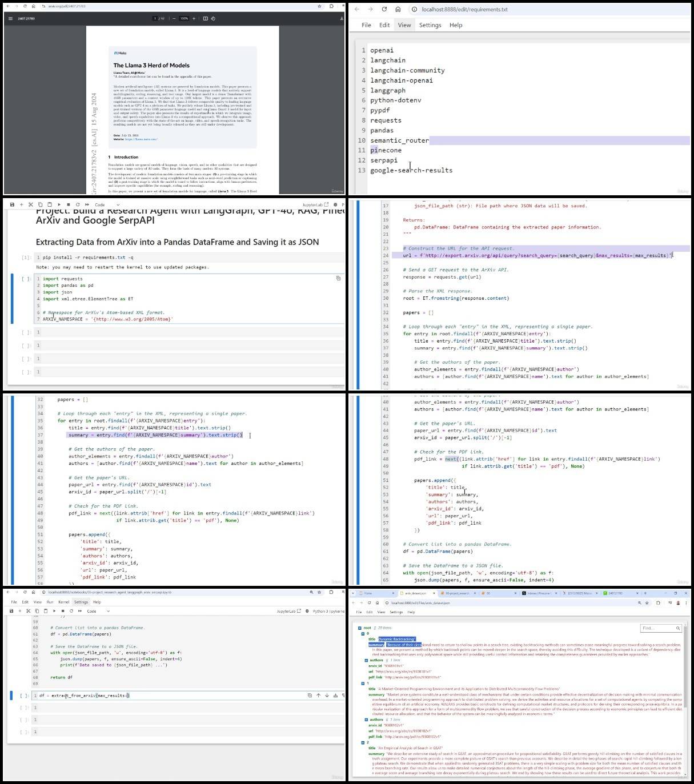Zoom out the Llama 3 PDF

(174, 18)
